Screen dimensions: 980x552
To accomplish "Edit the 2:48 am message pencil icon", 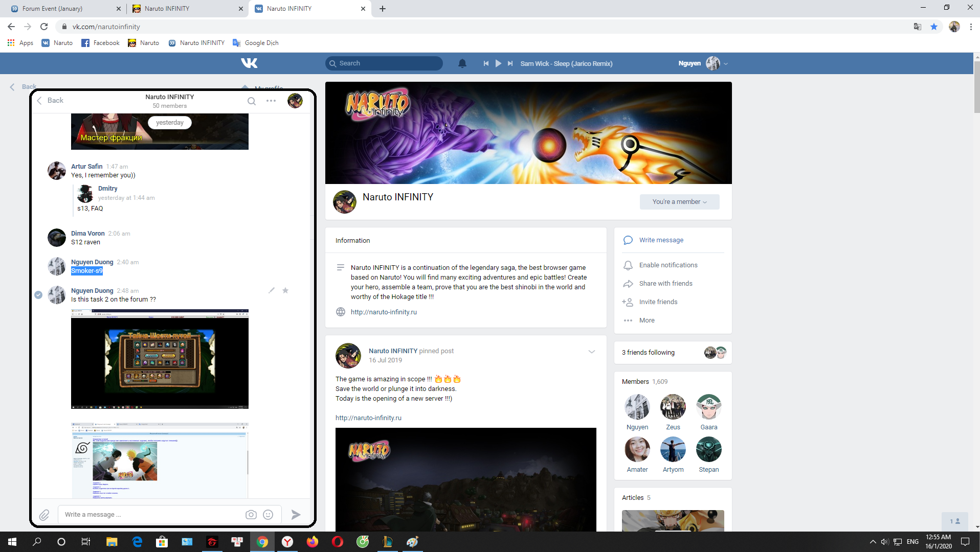I will 272,290.
